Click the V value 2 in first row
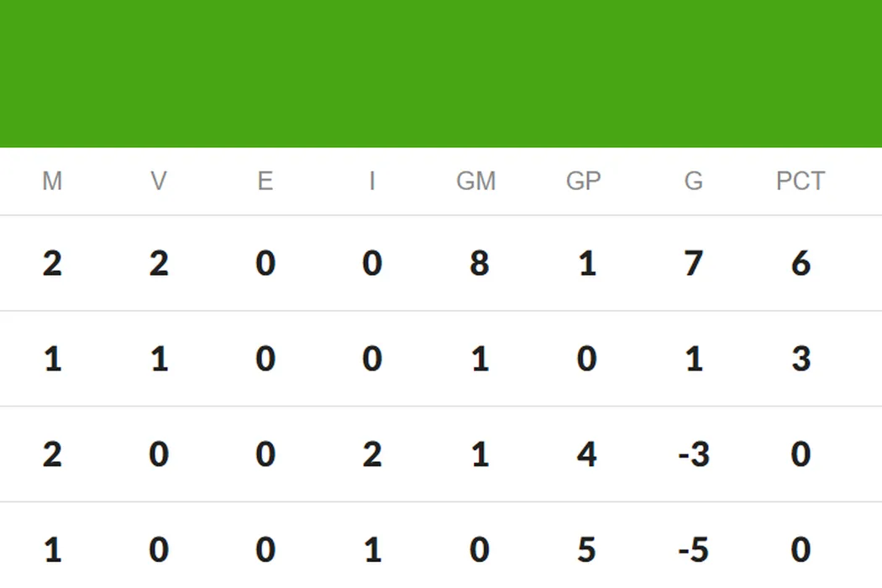The width and height of the screenshot is (882, 588). click(x=159, y=264)
